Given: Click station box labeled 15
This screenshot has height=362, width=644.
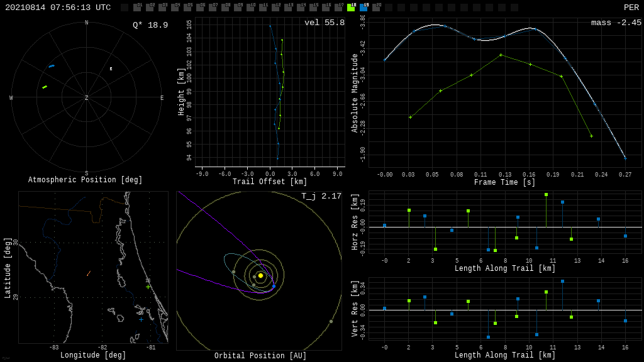Looking at the screenshot, I should [x=313, y=7].
